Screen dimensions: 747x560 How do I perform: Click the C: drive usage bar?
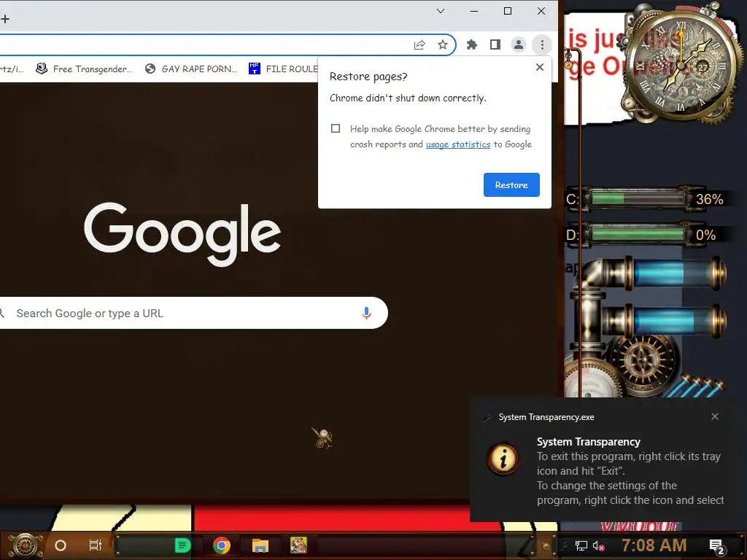pos(638,198)
